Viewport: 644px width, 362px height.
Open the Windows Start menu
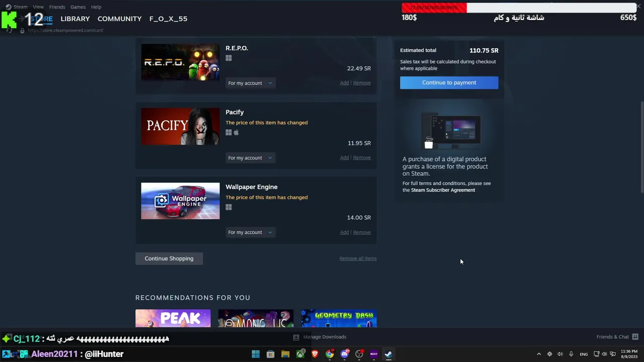(256, 354)
